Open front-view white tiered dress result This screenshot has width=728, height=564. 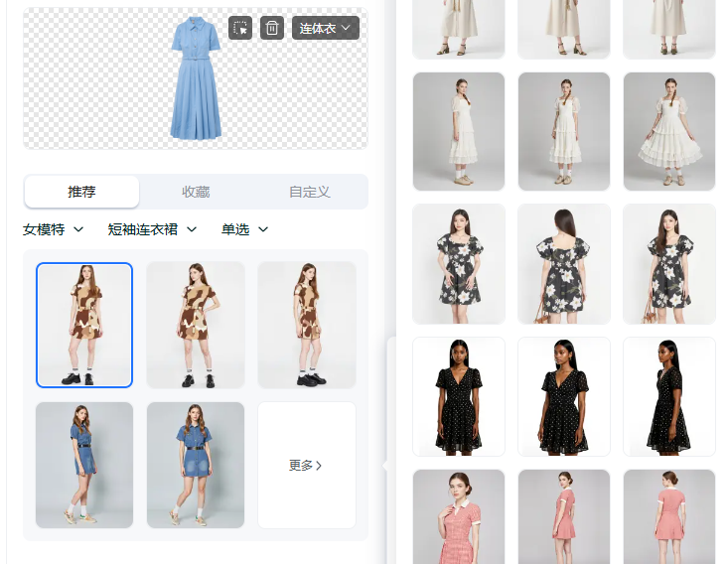click(564, 131)
